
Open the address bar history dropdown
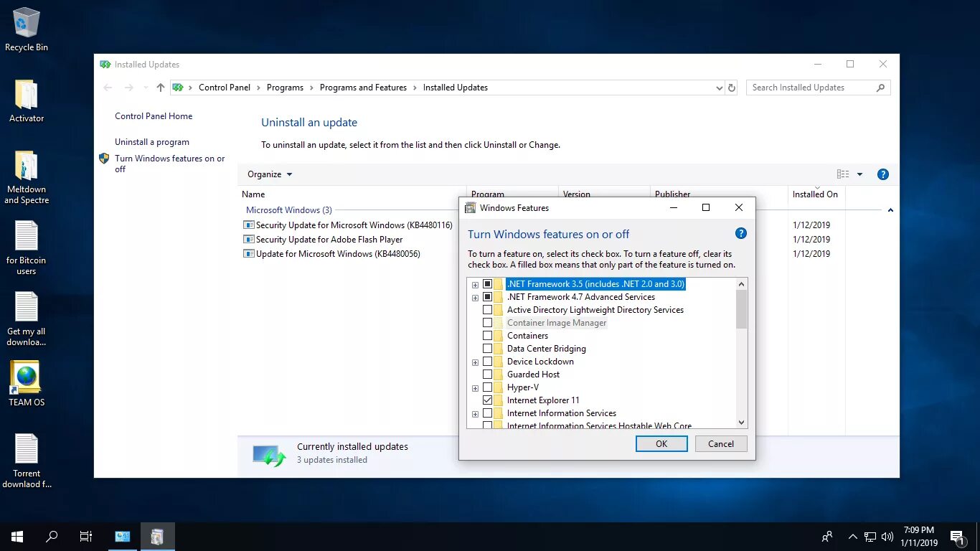[x=719, y=88]
